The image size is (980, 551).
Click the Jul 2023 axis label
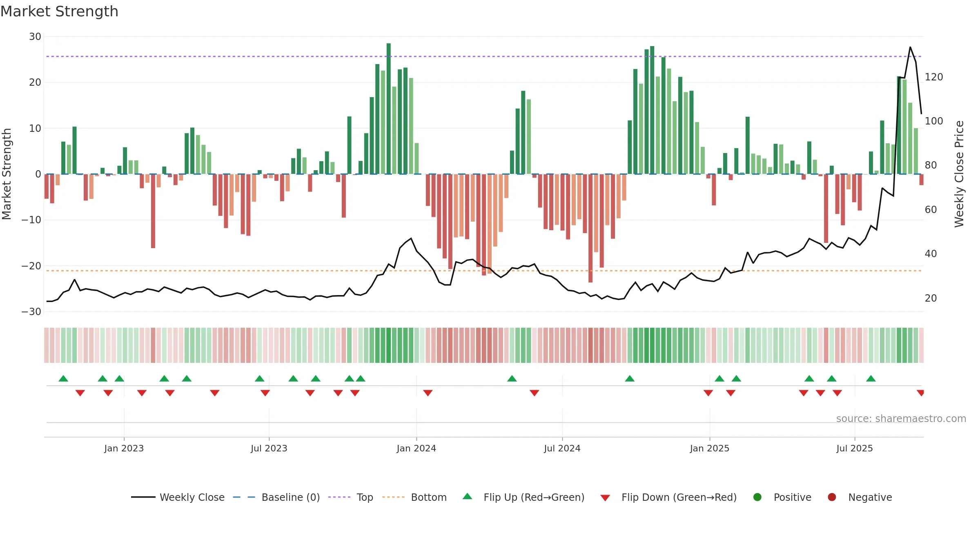(x=269, y=448)
